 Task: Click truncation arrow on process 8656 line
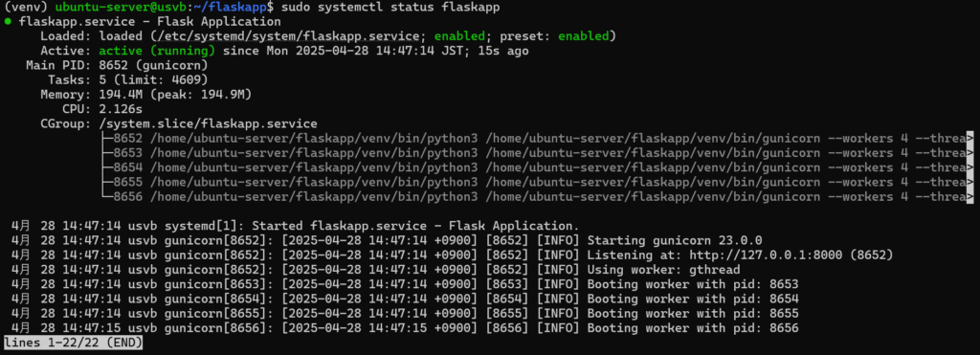pyautogui.click(x=970, y=197)
